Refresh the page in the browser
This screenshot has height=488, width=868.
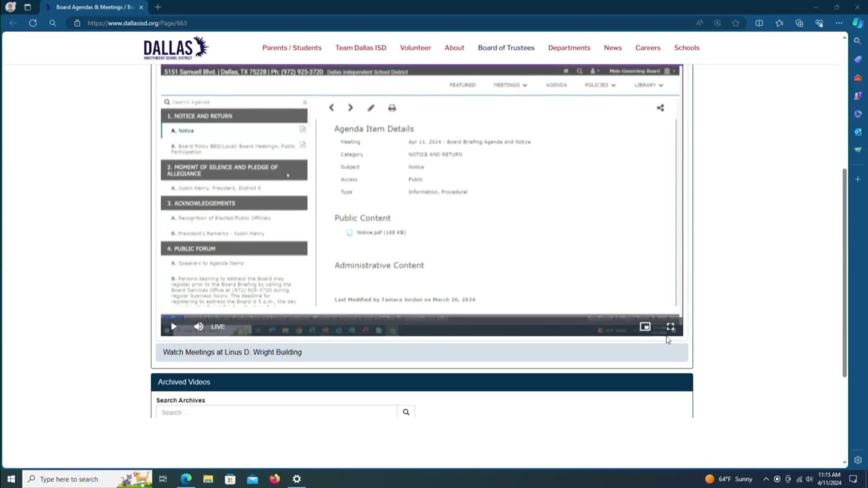pos(33,23)
